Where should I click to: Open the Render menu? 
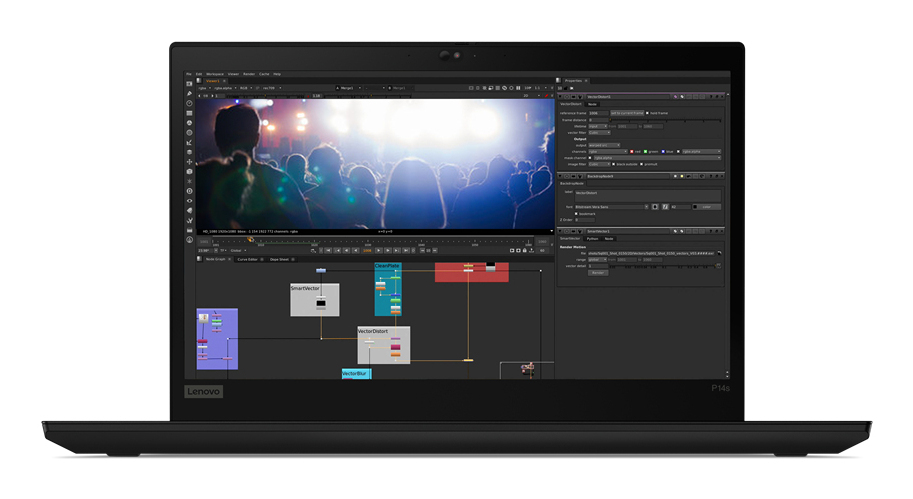(249, 74)
